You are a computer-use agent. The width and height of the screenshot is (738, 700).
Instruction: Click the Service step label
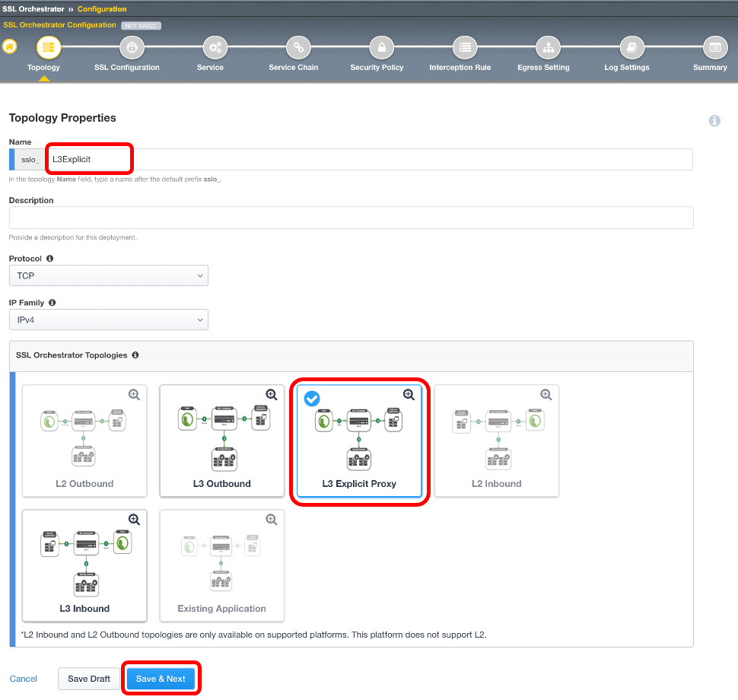(211, 67)
